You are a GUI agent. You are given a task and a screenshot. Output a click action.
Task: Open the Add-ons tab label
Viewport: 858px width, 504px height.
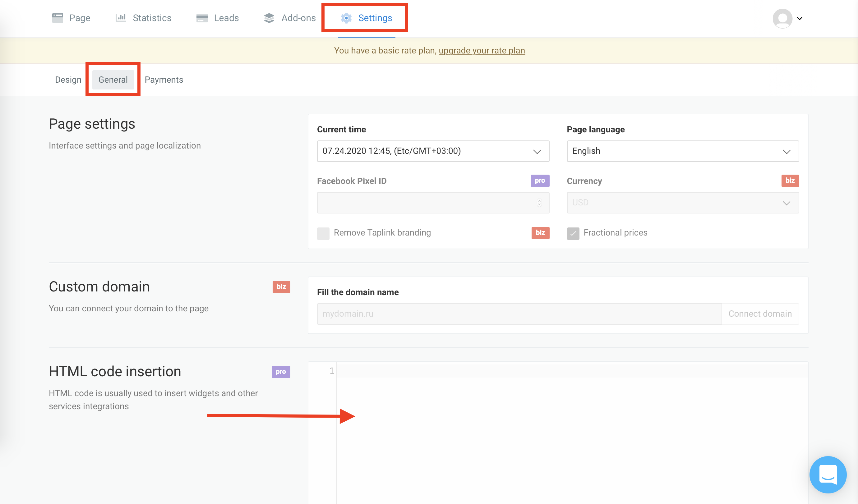pos(298,18)
